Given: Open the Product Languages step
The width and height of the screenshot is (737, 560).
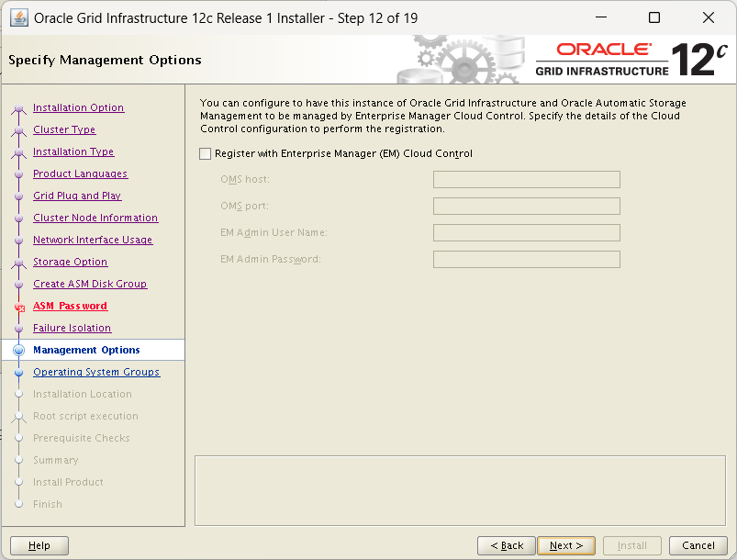Looking at the screenshot, I should click(x=81, y=174).
